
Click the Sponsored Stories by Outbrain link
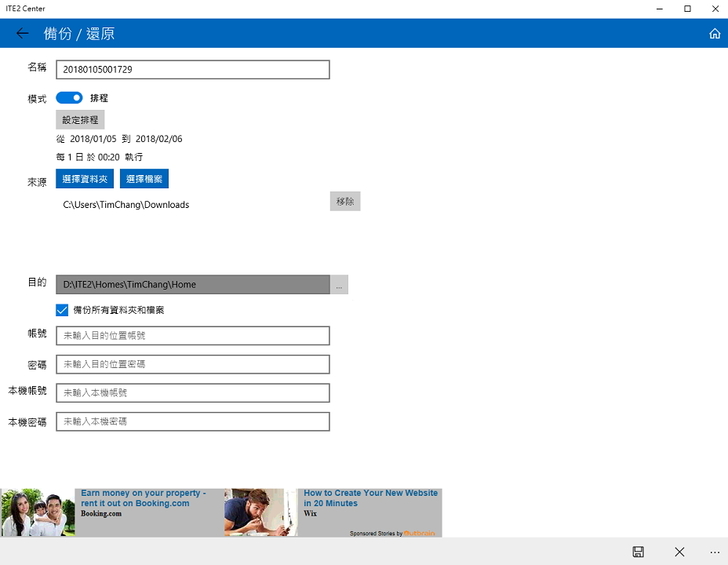tap(392, 533)
